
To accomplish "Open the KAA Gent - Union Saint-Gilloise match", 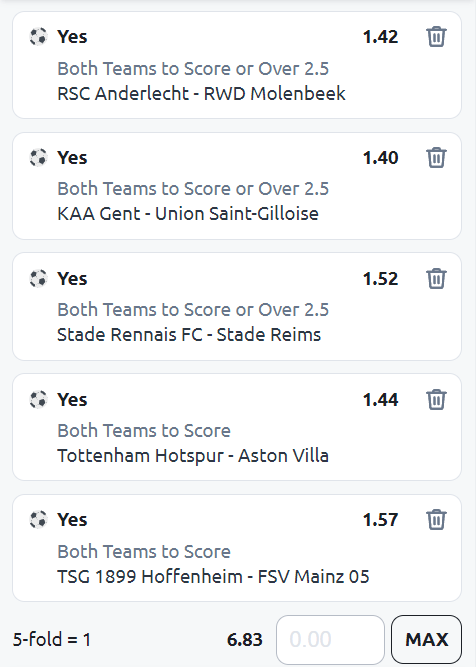I will [188, 214].
